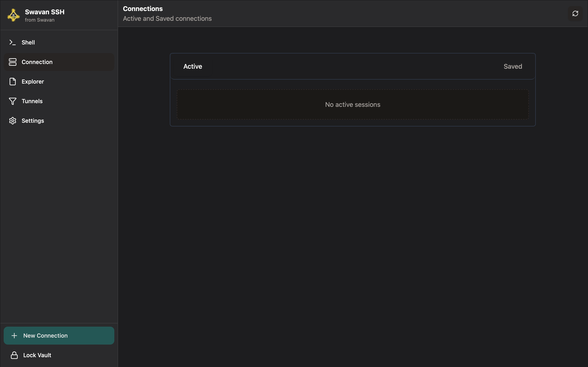Click the Connections page title
Screen dimensions: 588x367
143,9
